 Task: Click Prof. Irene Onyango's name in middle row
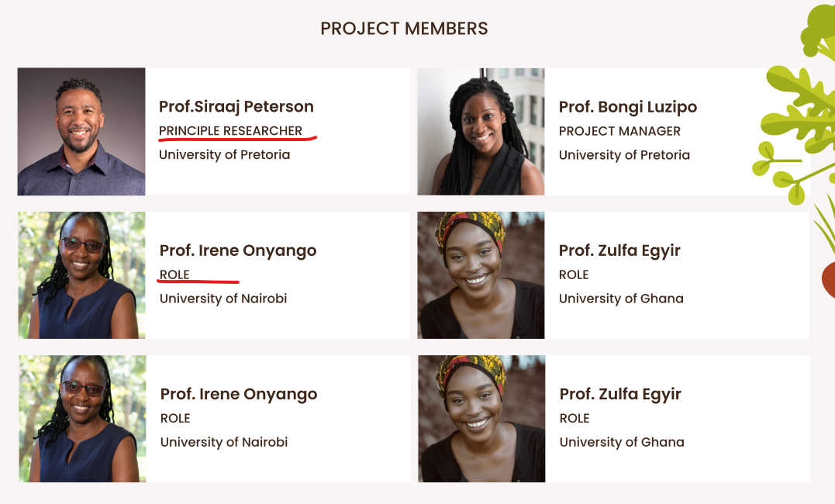pyautogui.click(x=238, y=250)
